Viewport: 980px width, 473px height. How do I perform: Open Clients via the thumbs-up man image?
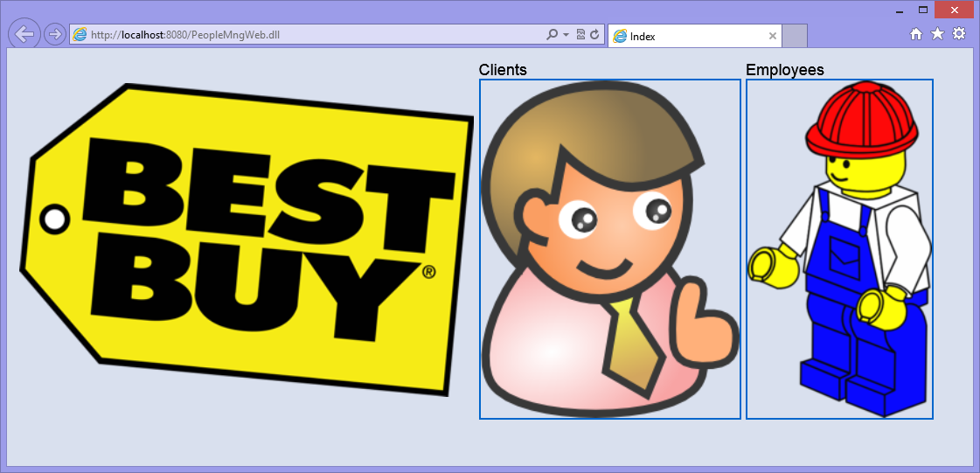click(610, 249)
